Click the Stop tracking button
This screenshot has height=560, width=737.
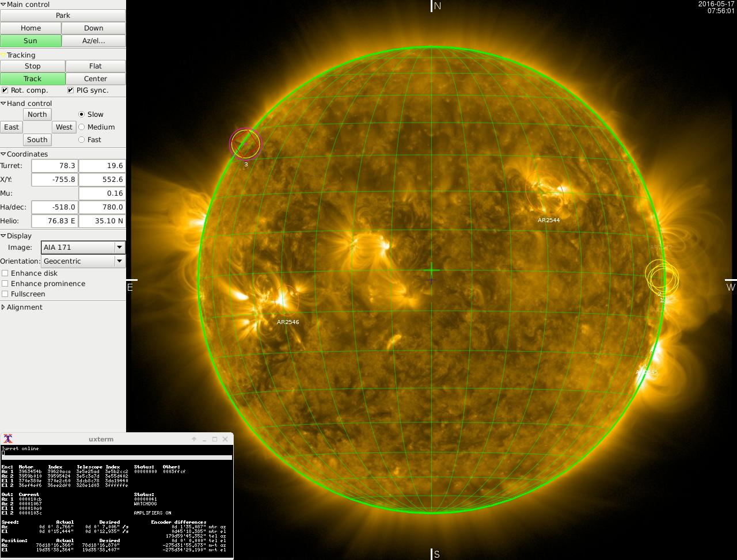pos(32,66)
